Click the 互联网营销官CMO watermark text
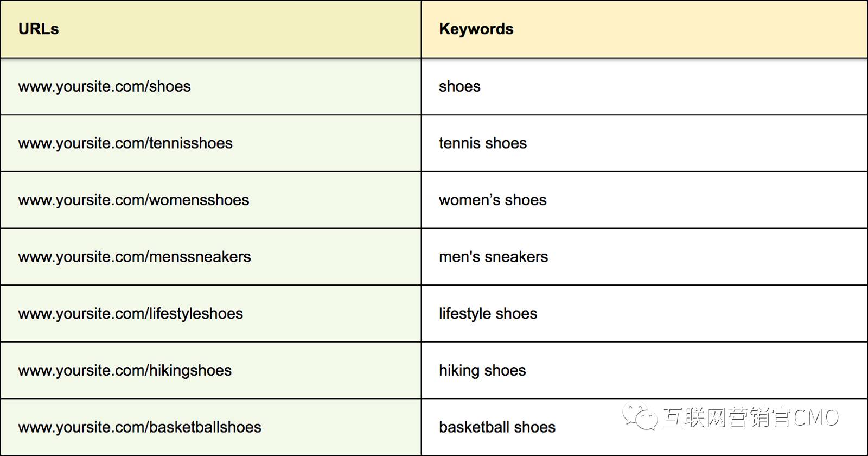Image resolution: width=868 pixels, height=456 pixels. point(751,417)
